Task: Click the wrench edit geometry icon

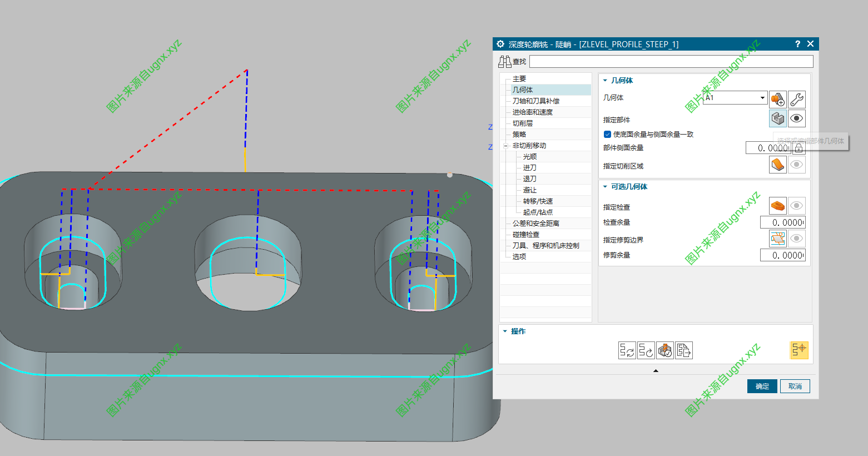Action: pyautogui.click(x=797, y=99)
